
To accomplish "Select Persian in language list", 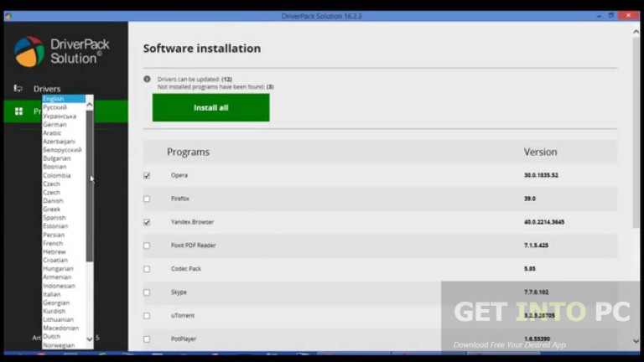I will (x=54, y=235).
